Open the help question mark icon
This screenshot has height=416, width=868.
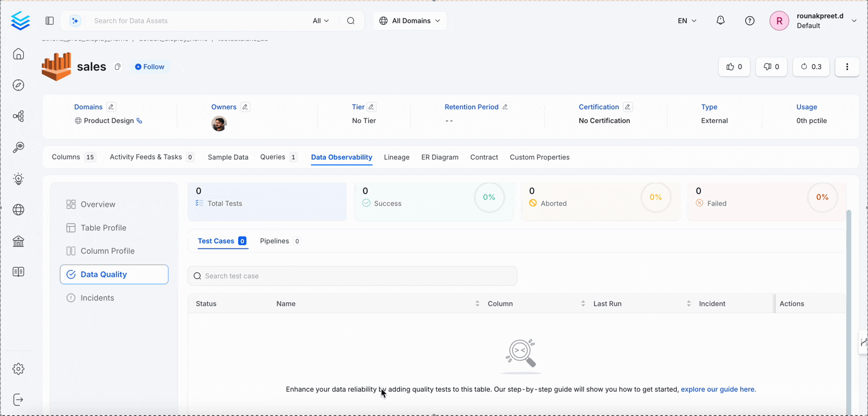point(750,21)
